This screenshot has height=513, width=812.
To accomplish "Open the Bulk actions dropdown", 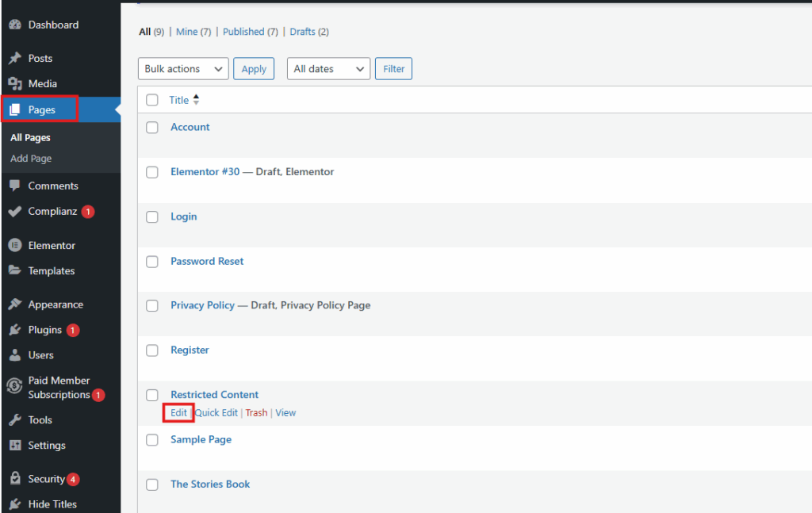I will [183, 69].
